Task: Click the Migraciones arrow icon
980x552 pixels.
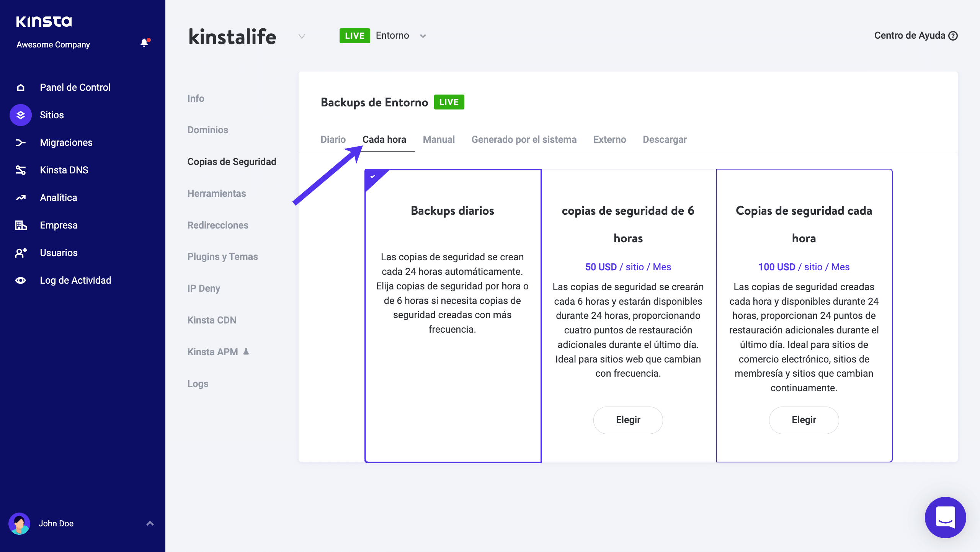Action: point(21,142)
